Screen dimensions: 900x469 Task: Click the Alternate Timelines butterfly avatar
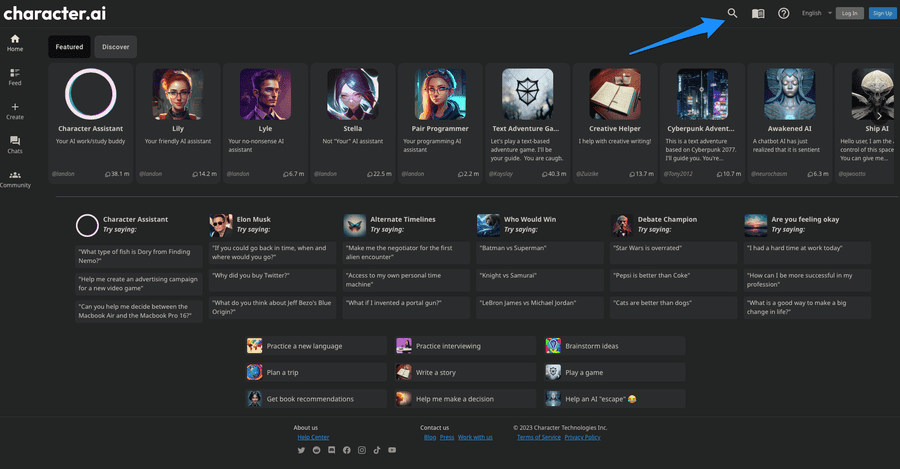[354, 225]
